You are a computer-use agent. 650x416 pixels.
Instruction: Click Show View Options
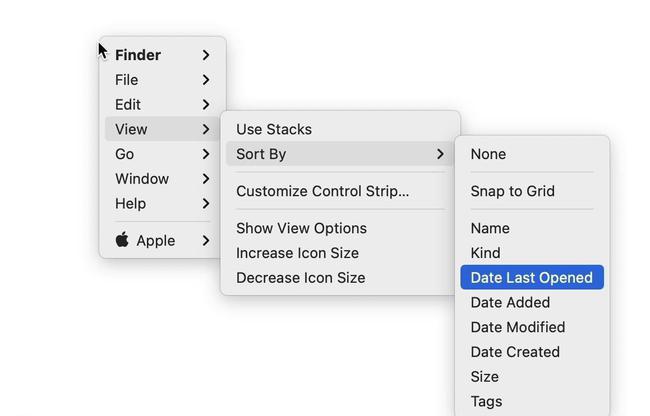click(x=301, y=228)
